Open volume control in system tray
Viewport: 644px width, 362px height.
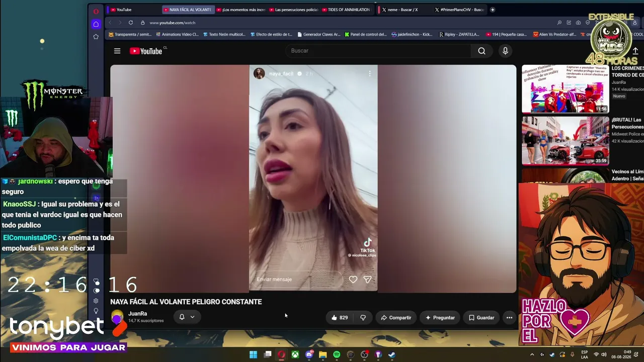604,355
